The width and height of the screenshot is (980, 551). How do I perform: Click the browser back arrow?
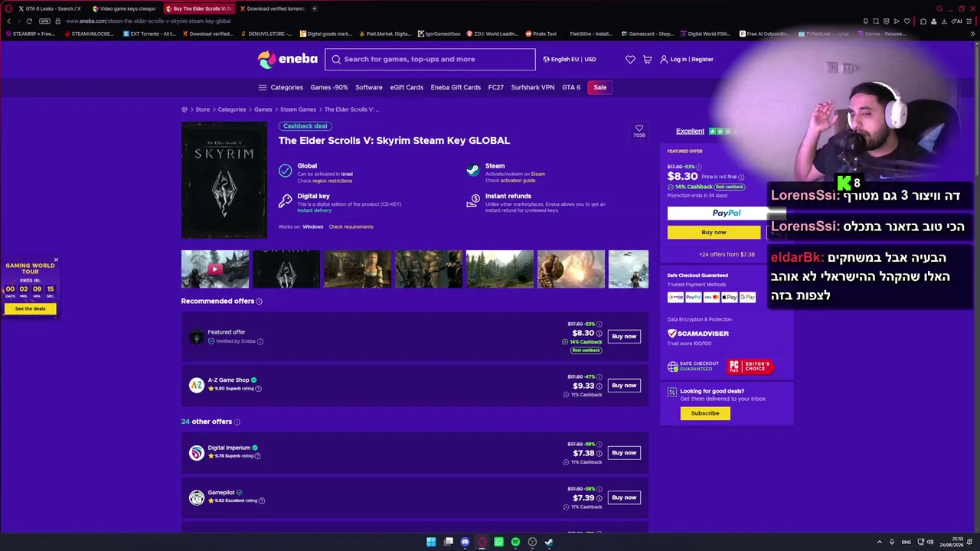coord(9,21)
